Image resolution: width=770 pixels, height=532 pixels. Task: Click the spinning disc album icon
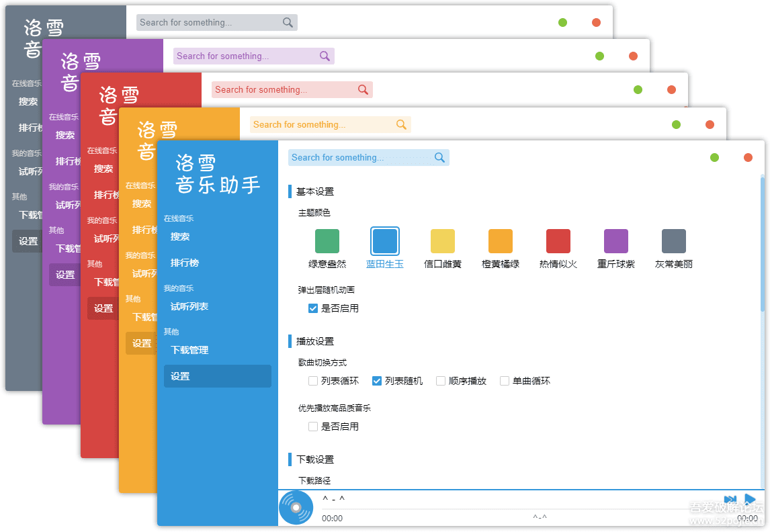click(296, 508)
